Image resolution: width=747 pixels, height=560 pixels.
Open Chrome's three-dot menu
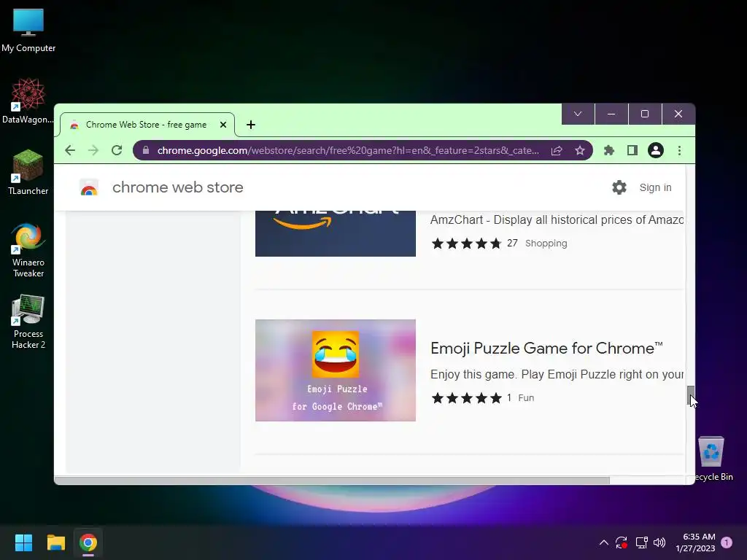pos(679,150)
